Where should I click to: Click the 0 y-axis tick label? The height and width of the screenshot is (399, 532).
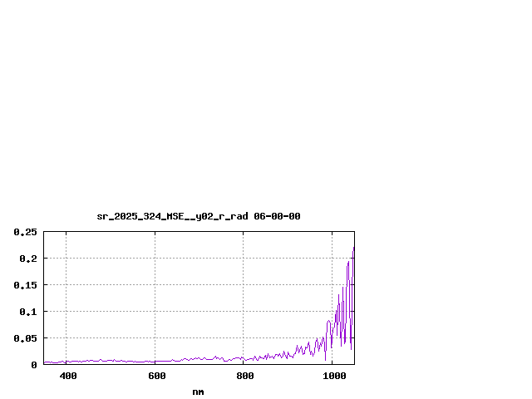pyautogui.click(x=34, y=365)
